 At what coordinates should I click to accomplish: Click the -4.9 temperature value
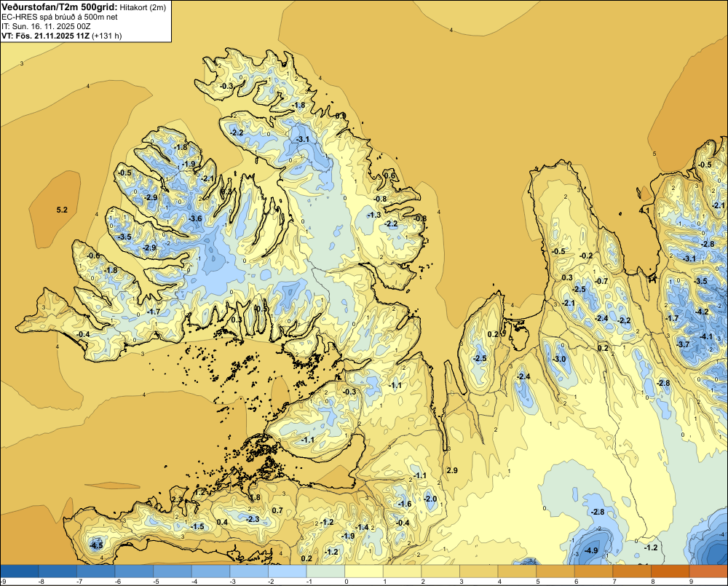[x=591, y=551]
